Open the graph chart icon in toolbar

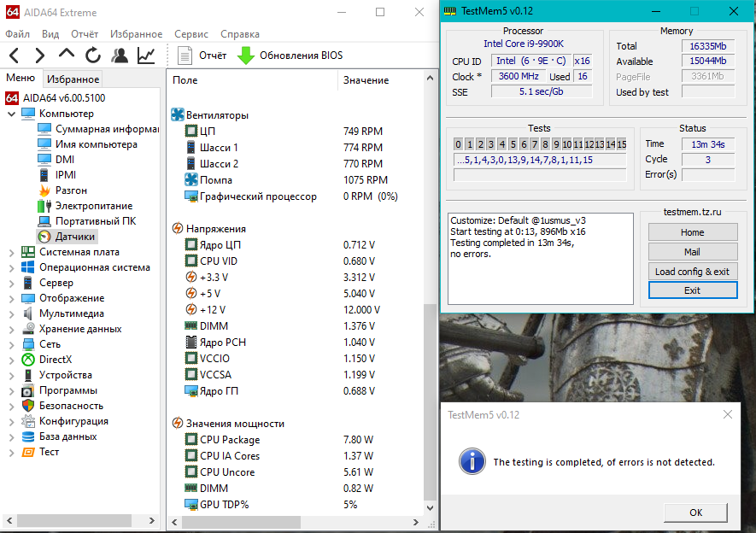tap(146, 56)
